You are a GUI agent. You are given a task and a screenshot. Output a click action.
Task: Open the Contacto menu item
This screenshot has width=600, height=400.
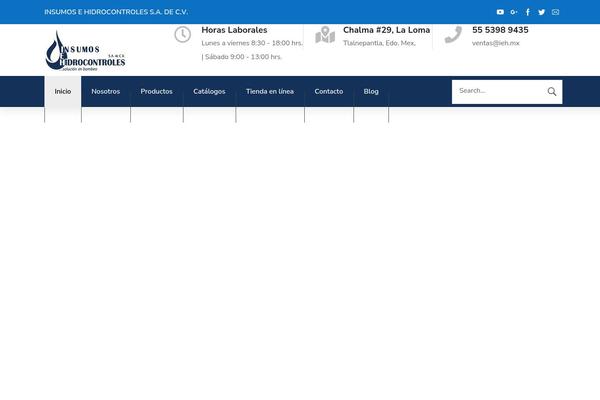pos(329,91)
